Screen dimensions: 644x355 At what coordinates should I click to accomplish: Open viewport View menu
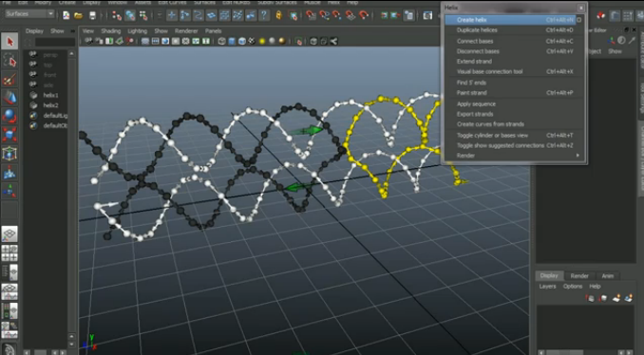click(x=88, y=31)
